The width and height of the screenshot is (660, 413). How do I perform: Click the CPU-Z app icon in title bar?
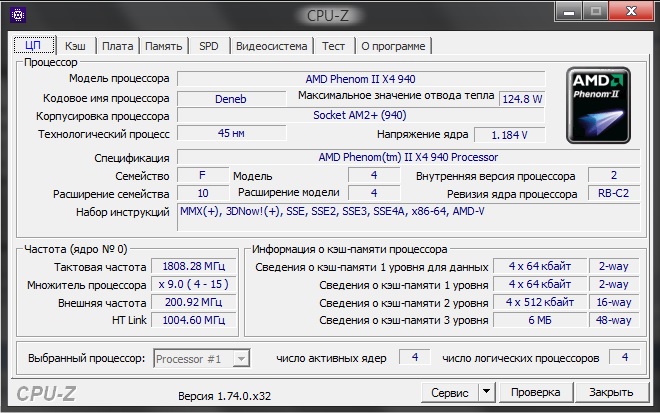(17, 15)
